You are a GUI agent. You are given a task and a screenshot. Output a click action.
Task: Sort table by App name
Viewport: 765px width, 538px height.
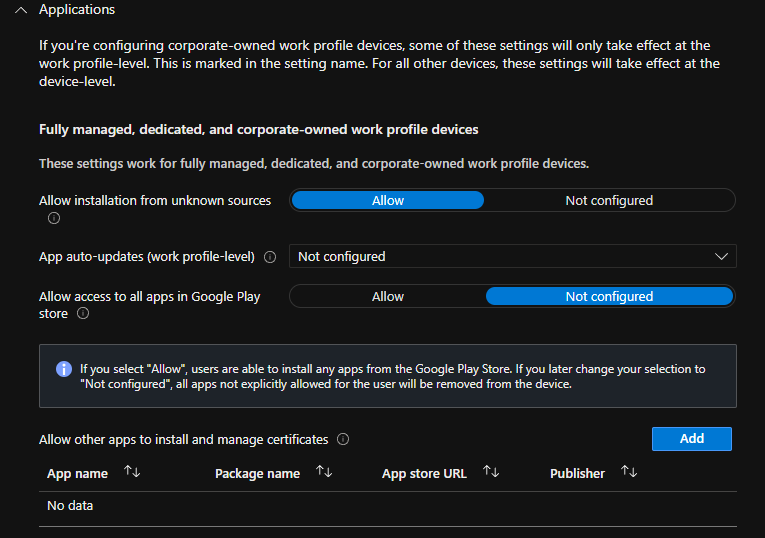(x=132, y=472)
